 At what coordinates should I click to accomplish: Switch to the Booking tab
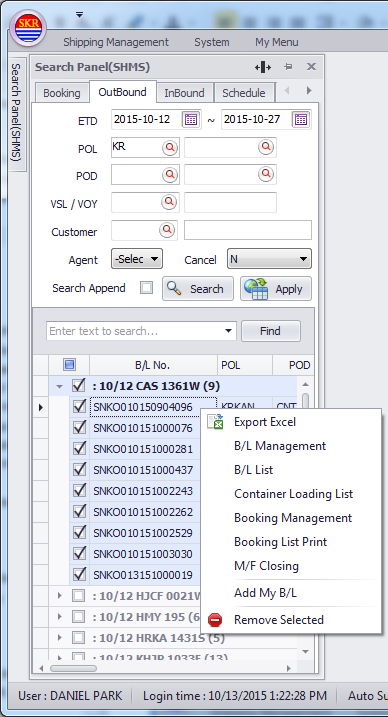[x=62, y=93]
